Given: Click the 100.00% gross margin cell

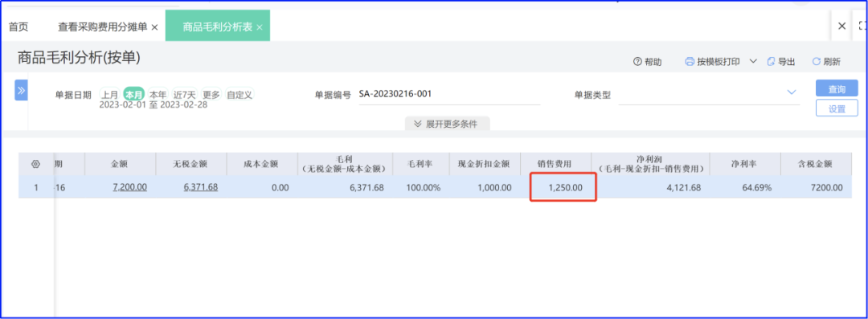Looking at the screenshot, I should click(x=421, y=187).
